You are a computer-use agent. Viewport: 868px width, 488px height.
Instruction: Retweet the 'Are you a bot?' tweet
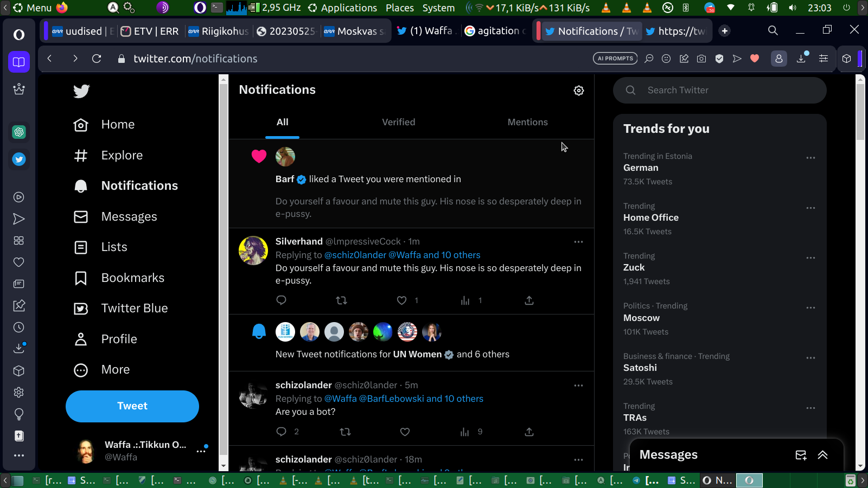click(x=345, y=432)
